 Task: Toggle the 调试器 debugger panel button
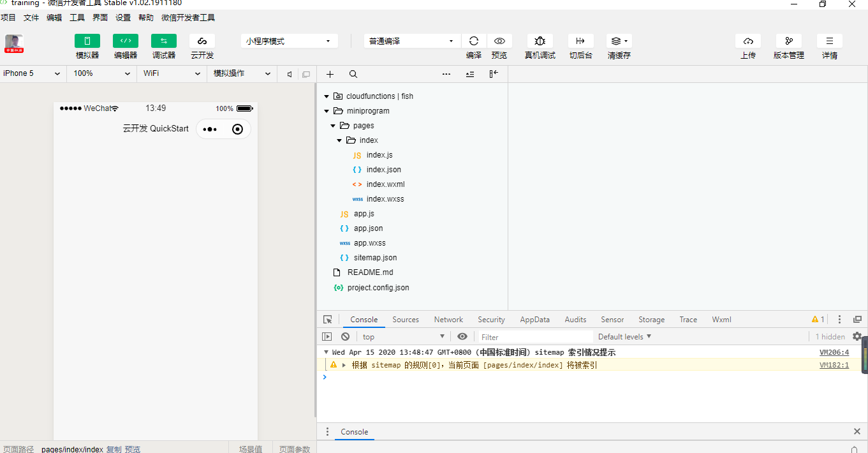(x=164, y=41)
